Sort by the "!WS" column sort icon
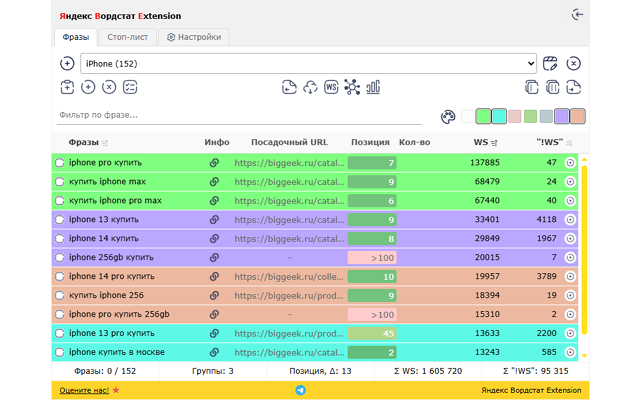The image size is (640, 400). (569, 143)
